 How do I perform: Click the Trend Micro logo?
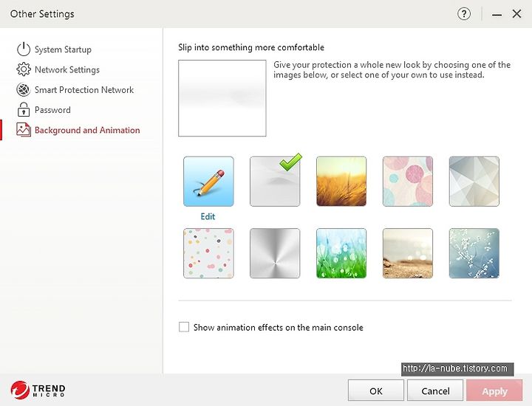click(x=38, y=390)
